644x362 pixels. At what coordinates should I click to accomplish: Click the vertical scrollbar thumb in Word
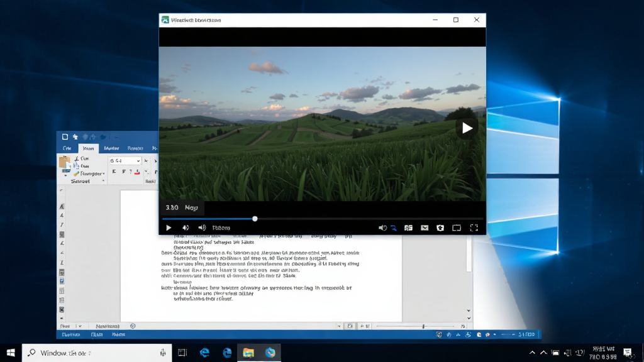coord(469,255)
